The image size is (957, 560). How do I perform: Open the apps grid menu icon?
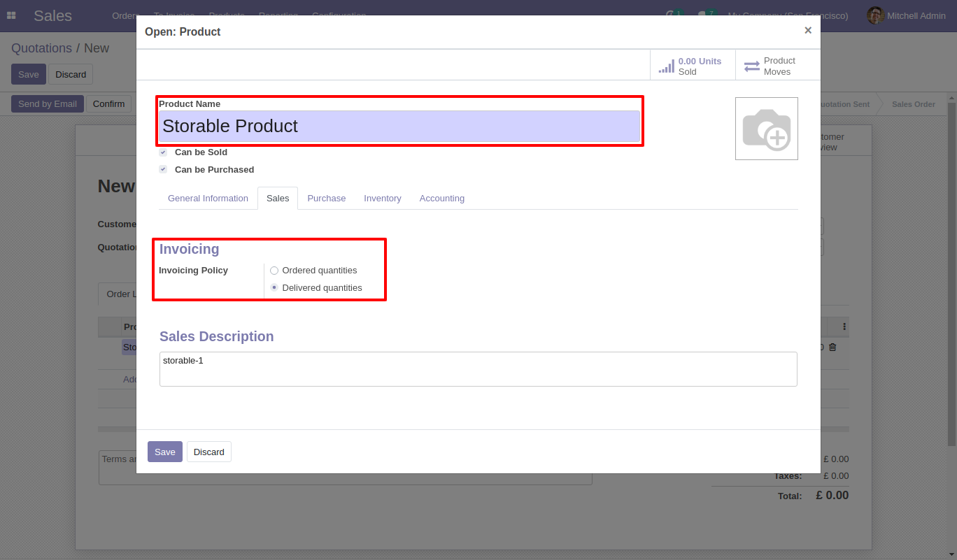point(11,15)
